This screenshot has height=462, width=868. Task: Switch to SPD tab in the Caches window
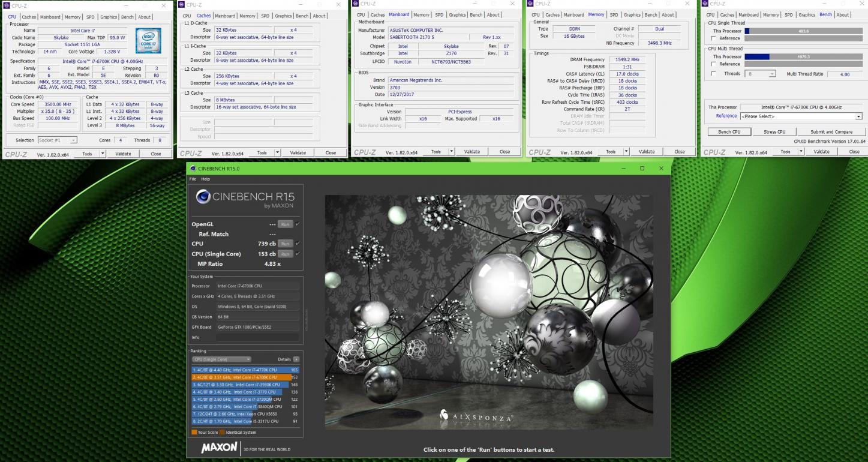point(265,16)
